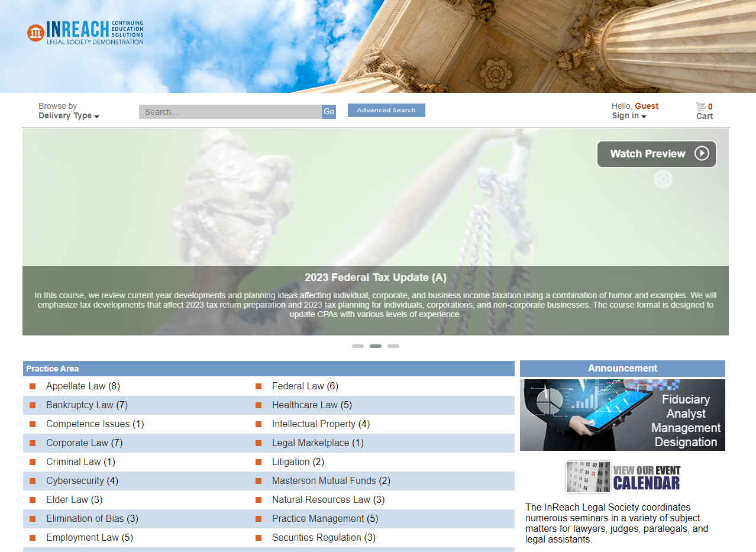Viewport: 756px width, 552px height.
Task: Click the Fiduciary Analyst Management Designation banner
Action: click(x=622, y=415)
